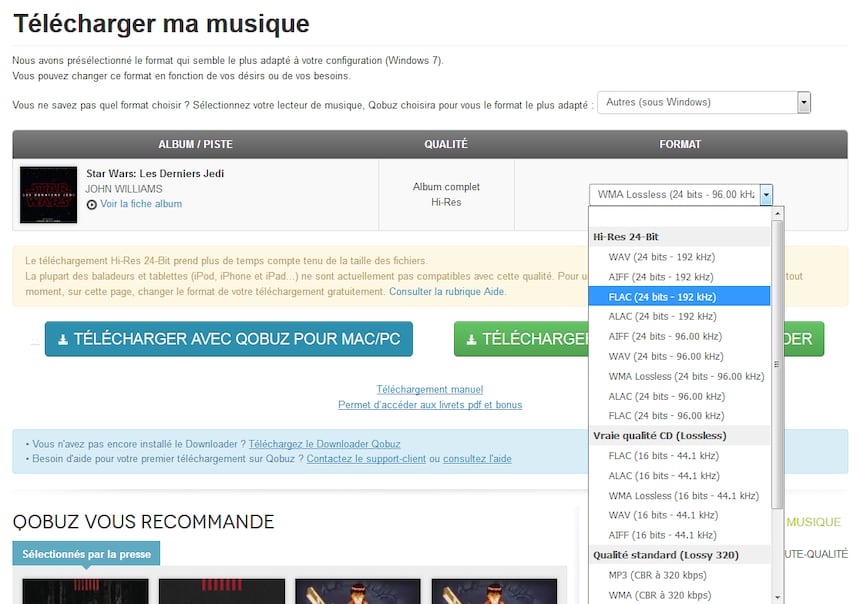The width and height of the screenshot is (860, 604).
Task: Click the 'Hi-Res 24-Bit' group heading
Action: [679, 237]
